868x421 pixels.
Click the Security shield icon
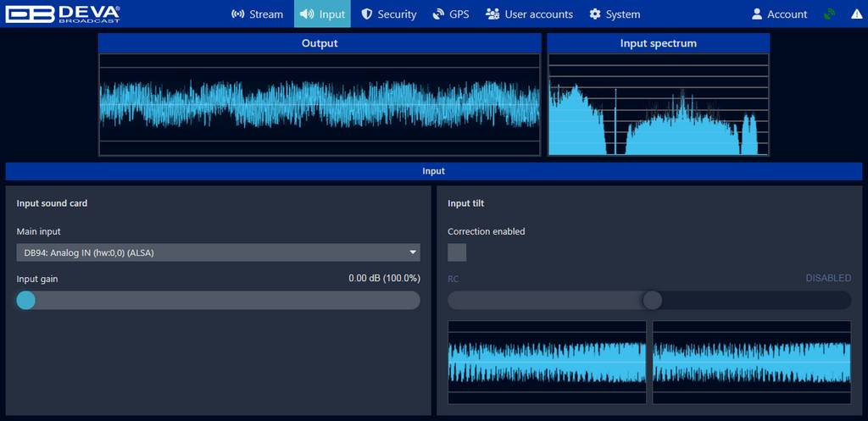[366, 14]
